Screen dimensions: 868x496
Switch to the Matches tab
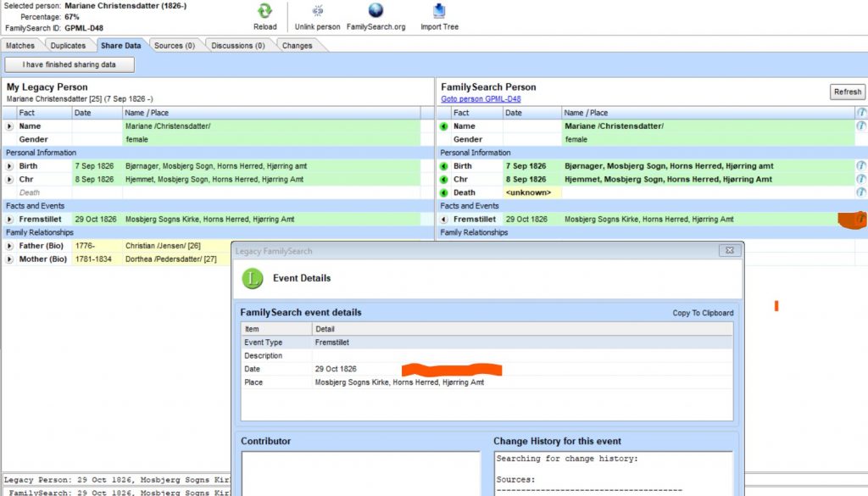click(x=20, y=46)
